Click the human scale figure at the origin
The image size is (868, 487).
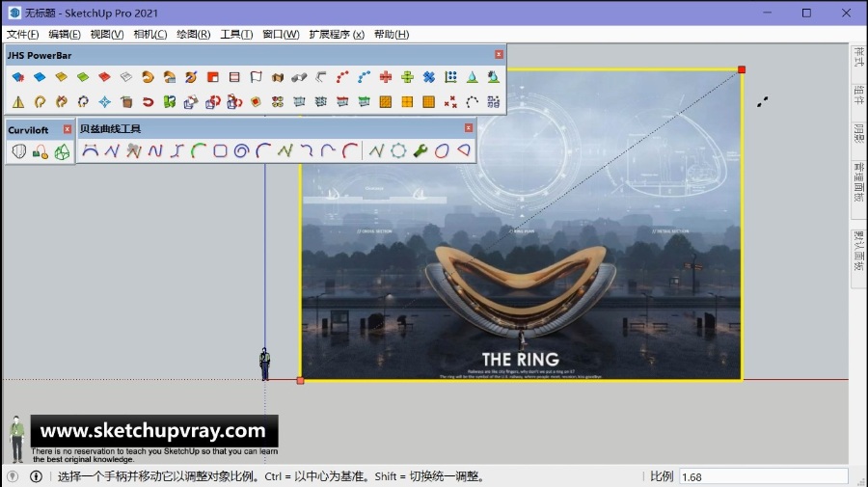[x=265, y=364]
